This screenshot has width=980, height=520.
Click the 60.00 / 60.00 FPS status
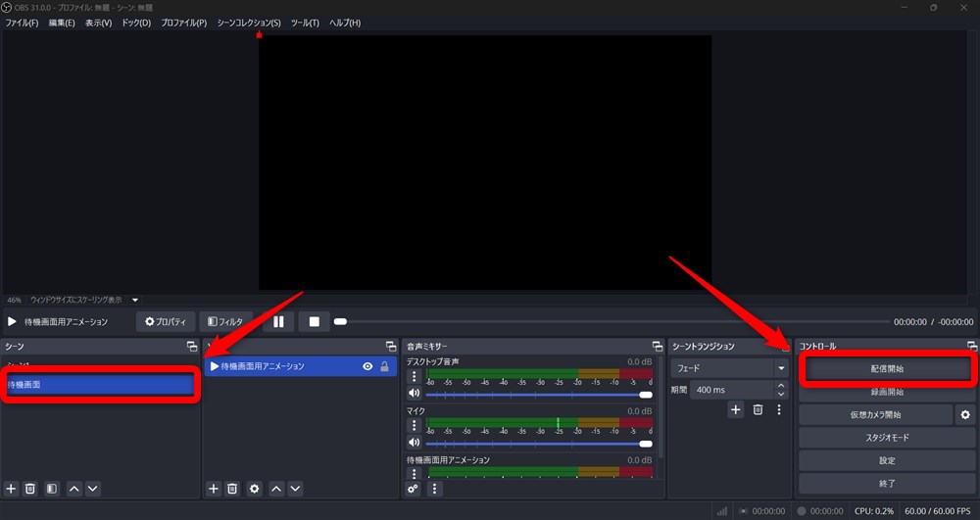[938, 510]
